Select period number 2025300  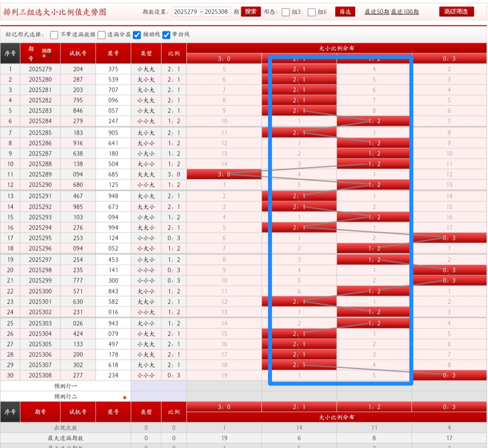click(x=40, y=291)
